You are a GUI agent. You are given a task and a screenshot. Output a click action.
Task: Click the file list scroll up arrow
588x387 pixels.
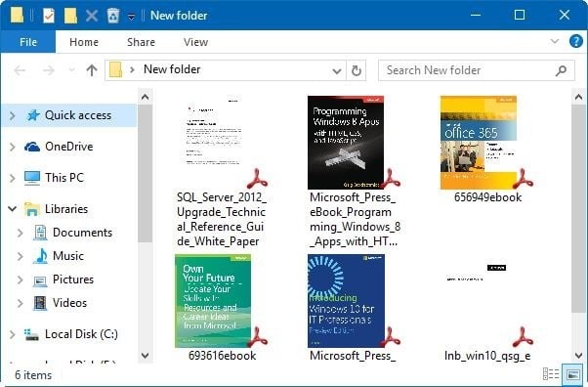pos(578,97)
